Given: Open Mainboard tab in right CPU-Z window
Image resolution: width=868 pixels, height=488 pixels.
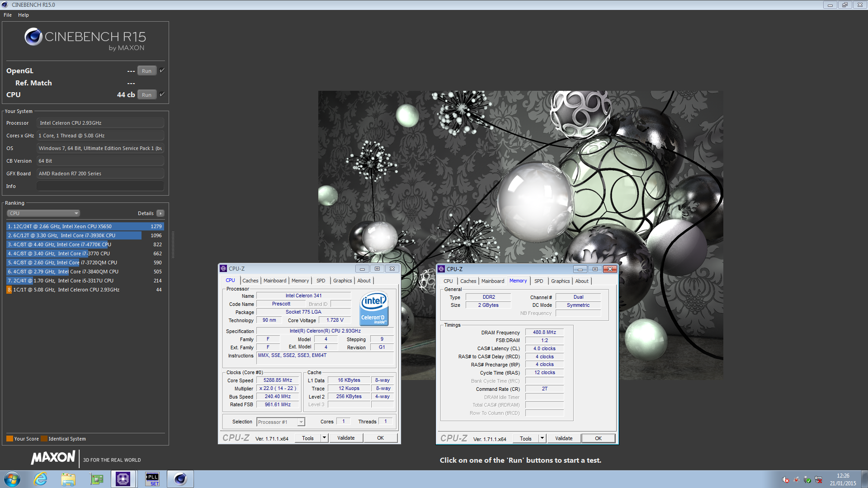Looking at the screenshot, I should point(493,281).
